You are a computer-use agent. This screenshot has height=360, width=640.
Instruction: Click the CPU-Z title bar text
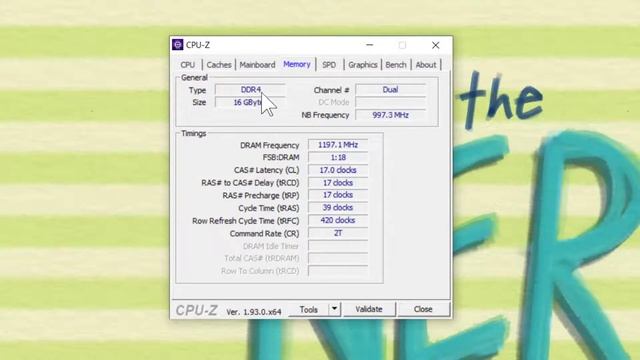[198, 45]
